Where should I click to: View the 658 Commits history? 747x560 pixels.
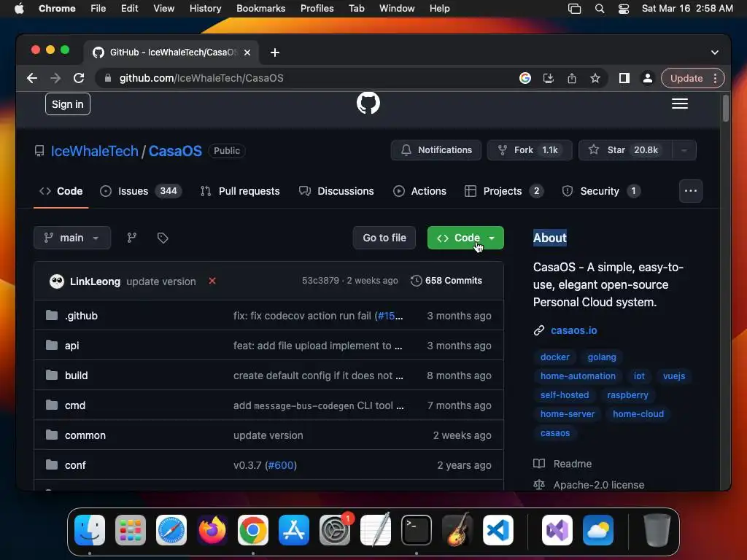[446, 281]
